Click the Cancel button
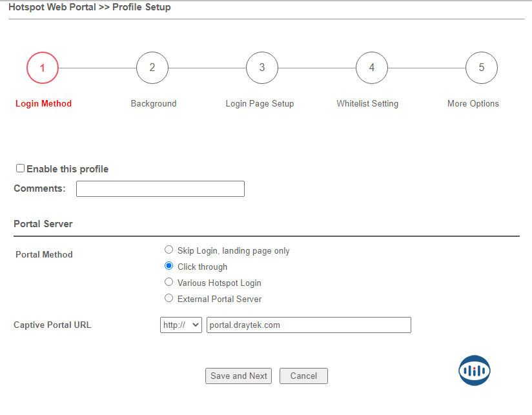532x415 pixels. 303,376
